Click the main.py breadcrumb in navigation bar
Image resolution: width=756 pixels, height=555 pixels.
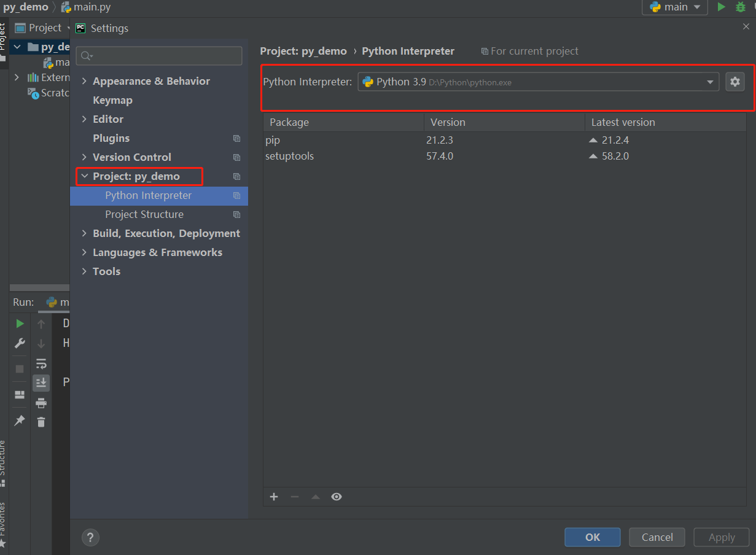86,7
